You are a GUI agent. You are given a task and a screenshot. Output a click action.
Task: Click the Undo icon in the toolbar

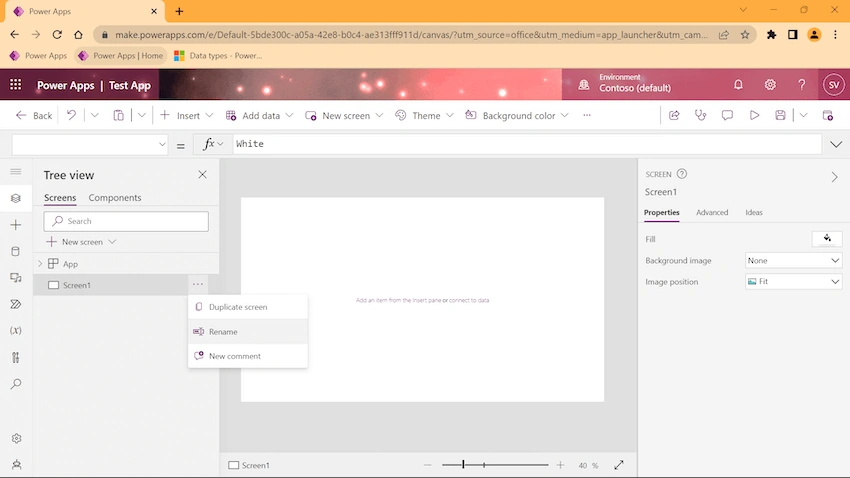tap(71, 115)
